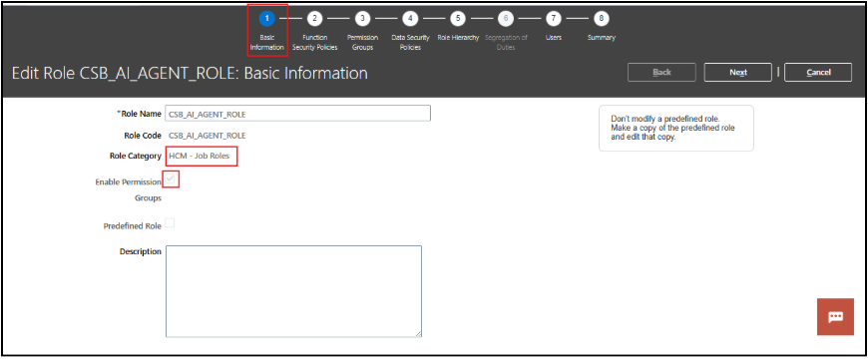Image resolution: width=868 pixels, height=359 pixels.
Task: Click the Description box resize handle
Action: 418,333
